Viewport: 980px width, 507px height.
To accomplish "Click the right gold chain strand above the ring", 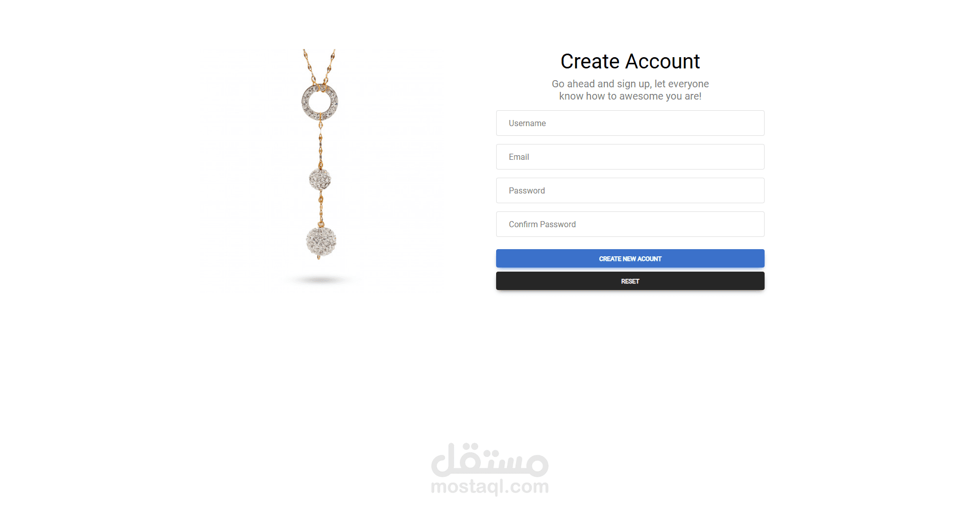I will click(x=329, y=66).
